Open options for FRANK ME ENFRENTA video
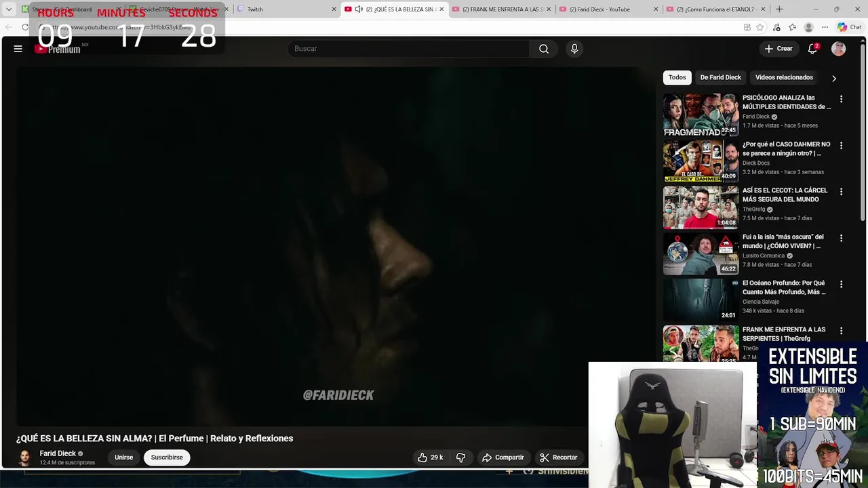Image resolution: width=868 pixels, height=488 pixels. pyautogui.click(x=841, y=331)
